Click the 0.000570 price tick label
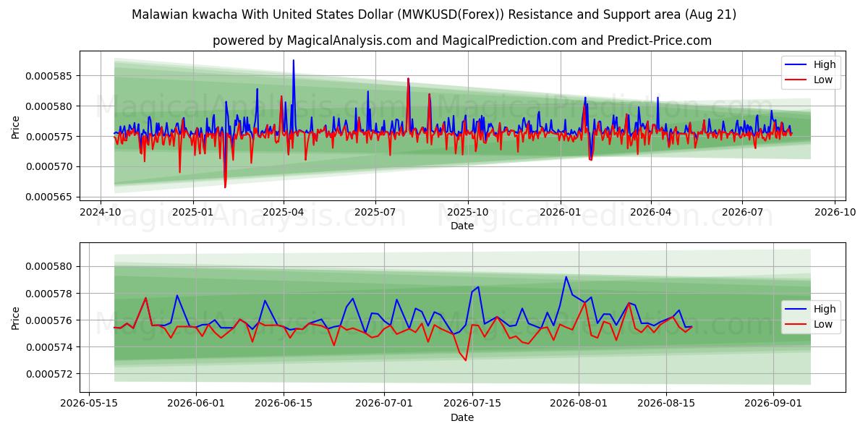Viewport: 868px width, 434px height. tap(47, 166)
